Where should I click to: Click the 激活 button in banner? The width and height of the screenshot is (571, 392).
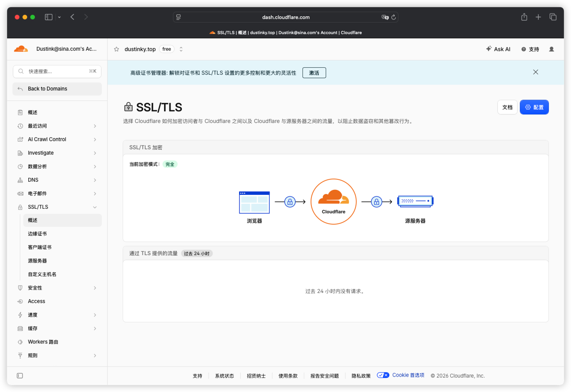coord(314,73)
